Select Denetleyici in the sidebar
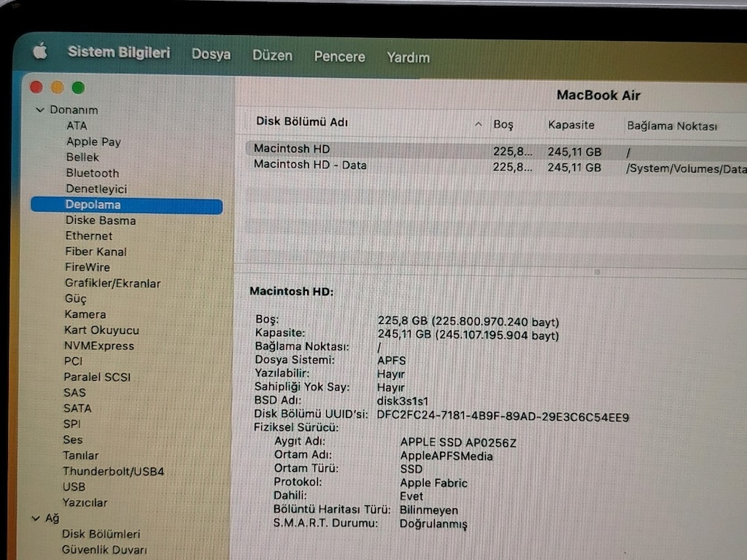The height and width of the screenshot is (560, 747). click(96, 189)
